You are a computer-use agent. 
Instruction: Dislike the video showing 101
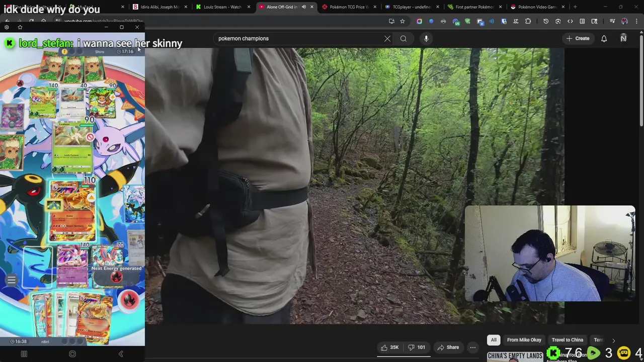click(417, 347)
